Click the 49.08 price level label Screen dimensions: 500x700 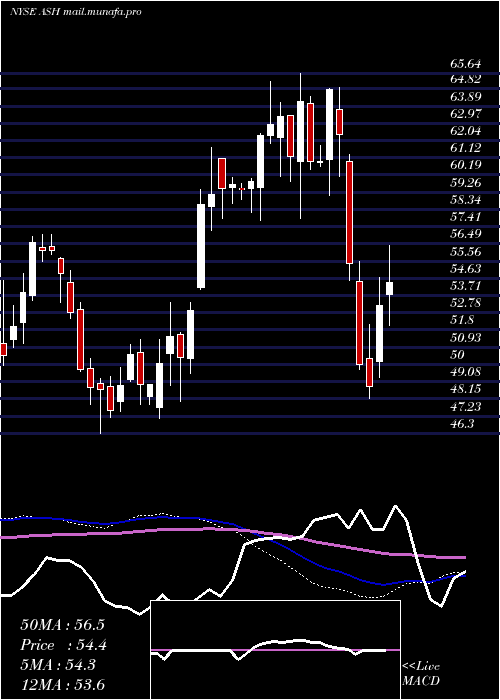(466, 372)
